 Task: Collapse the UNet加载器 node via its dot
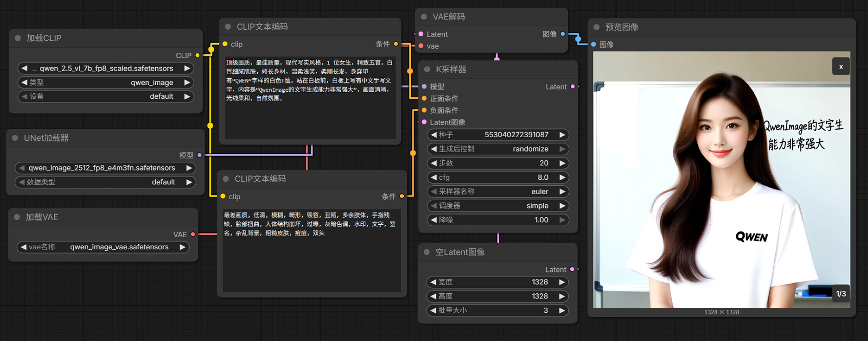point(15,138)
